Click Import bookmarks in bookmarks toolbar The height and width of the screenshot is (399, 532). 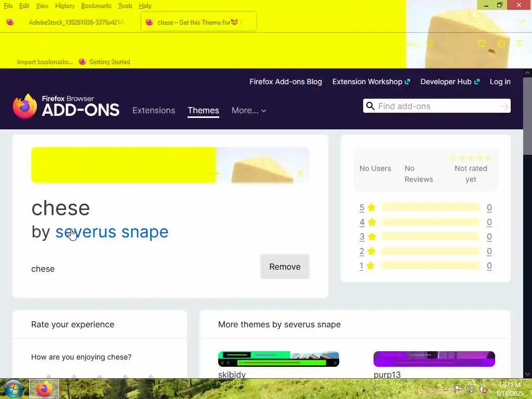click(x=45, y=61)
